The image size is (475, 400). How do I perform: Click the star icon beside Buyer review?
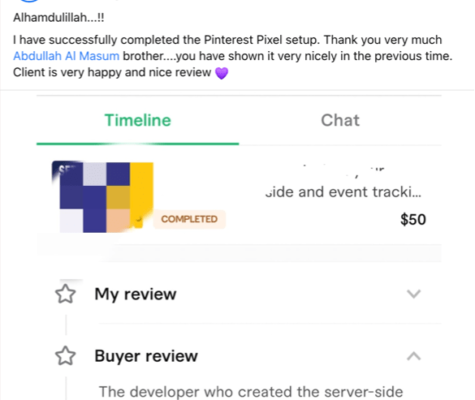tap(65, 356)
